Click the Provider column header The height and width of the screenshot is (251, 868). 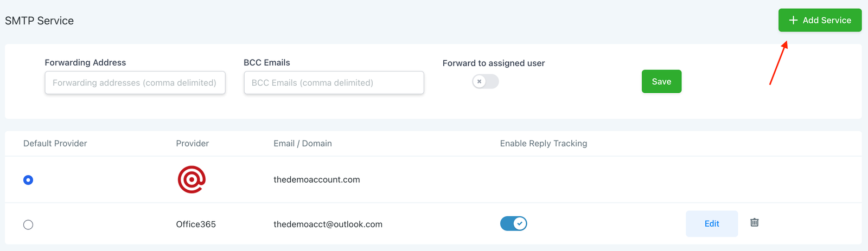(192, 143)
